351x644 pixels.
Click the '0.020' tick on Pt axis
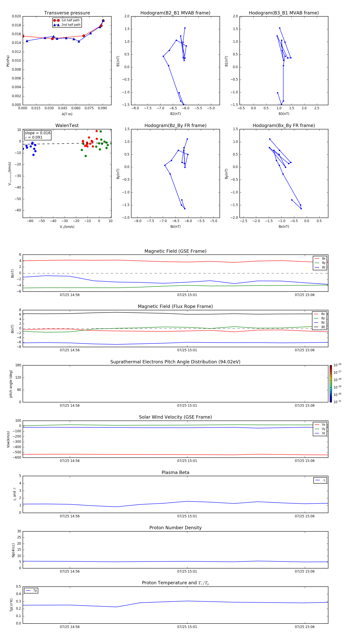17,16
